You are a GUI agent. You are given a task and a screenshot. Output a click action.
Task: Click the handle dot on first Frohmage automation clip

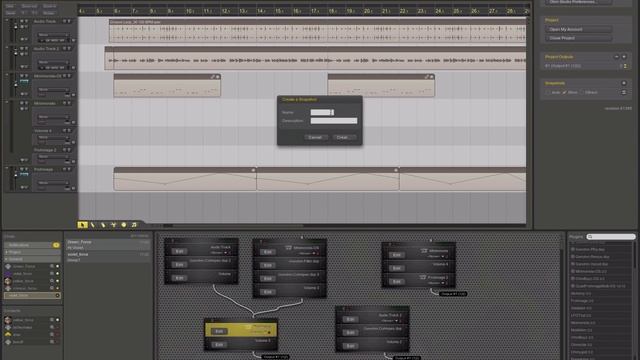click(253, 170)
